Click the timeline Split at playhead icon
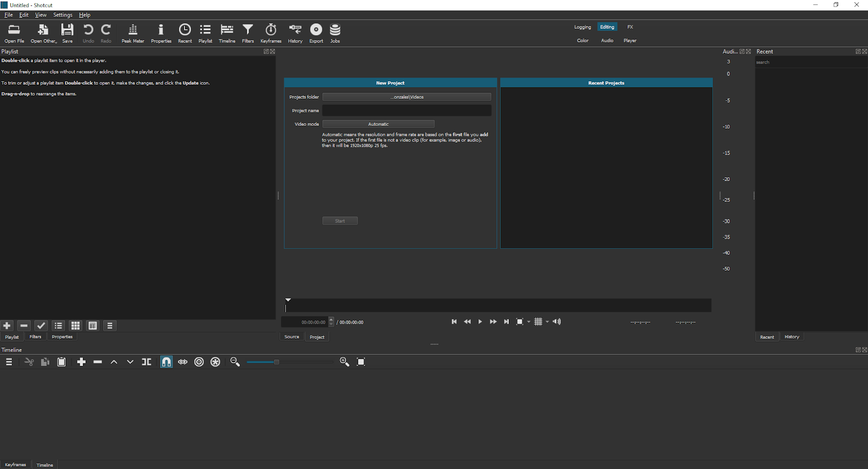The image size is (868, 469). (x=146, y=362)
